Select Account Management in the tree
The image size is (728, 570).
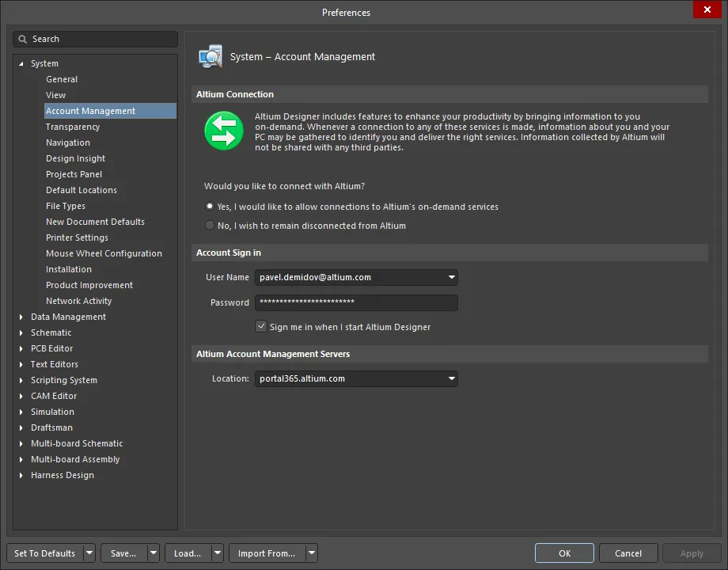pyautogui.click(x=110, y=111)
